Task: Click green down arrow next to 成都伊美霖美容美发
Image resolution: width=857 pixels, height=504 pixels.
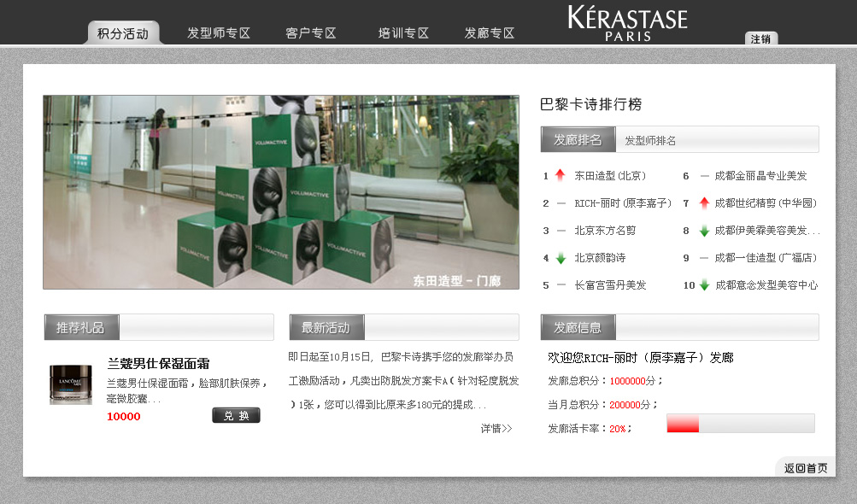Action: (705, 231)
